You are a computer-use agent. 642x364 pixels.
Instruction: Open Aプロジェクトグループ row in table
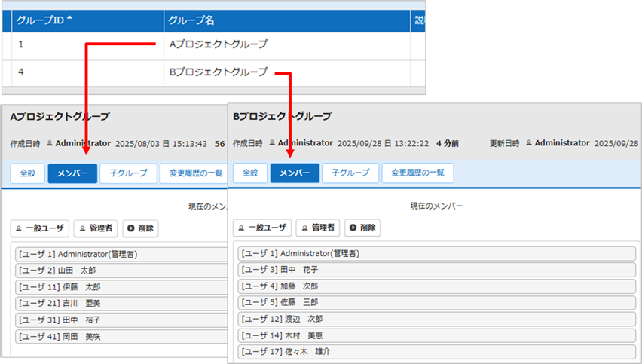[217, 44]
